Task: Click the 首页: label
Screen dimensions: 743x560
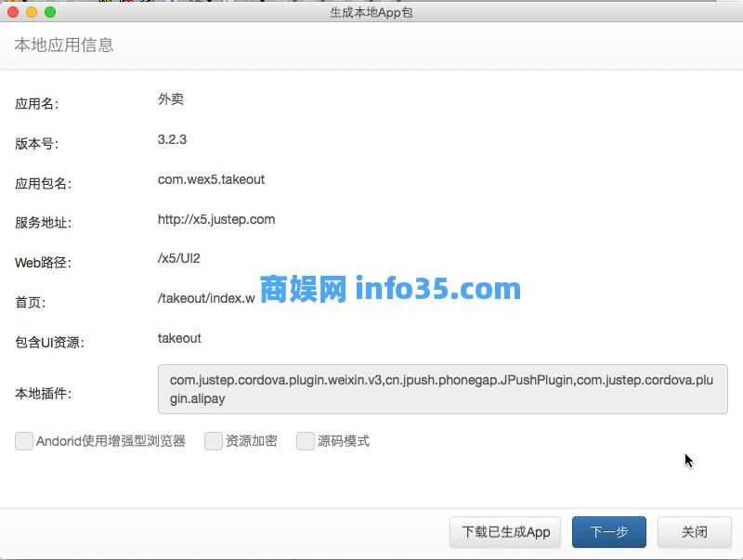Action: click(31, 302)
